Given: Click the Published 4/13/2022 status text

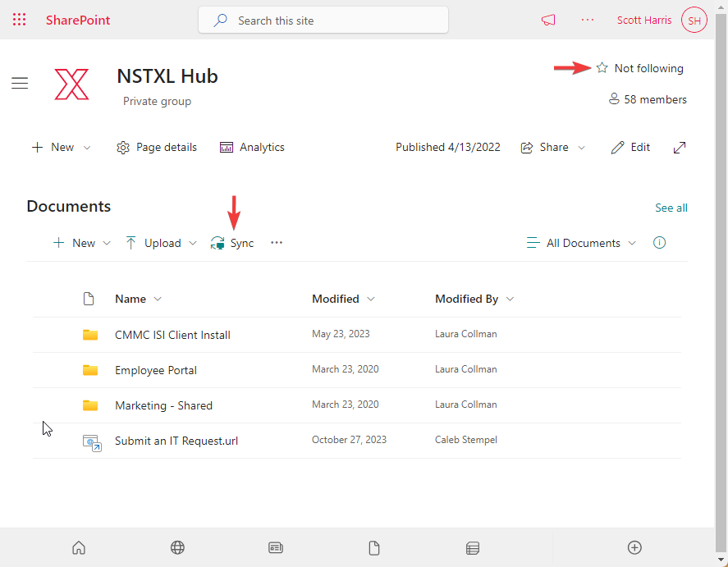Looking at the screenshot, I should 448,147.
